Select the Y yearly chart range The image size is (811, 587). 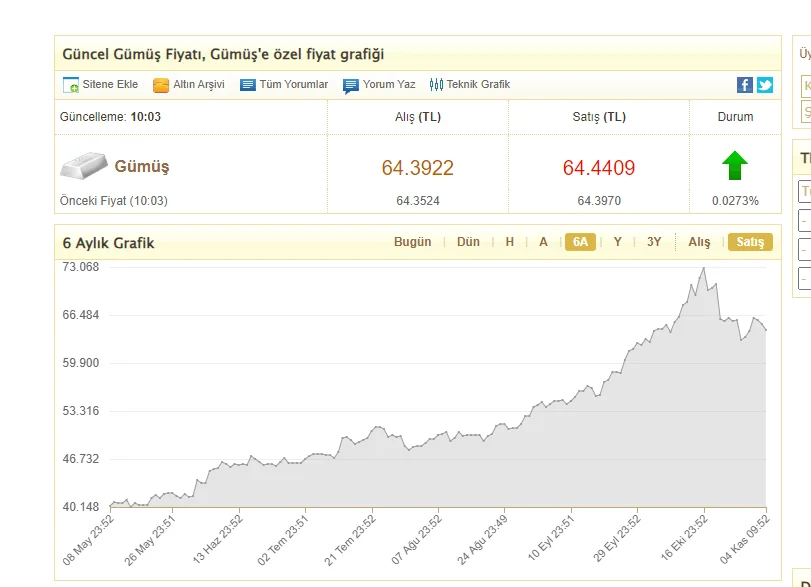click(x=618, y=242)
